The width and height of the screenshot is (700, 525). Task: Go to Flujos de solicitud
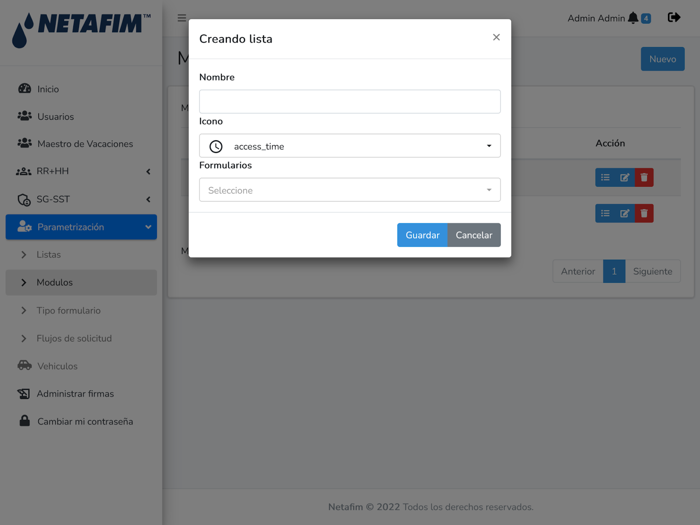click(x=74, y=338)
